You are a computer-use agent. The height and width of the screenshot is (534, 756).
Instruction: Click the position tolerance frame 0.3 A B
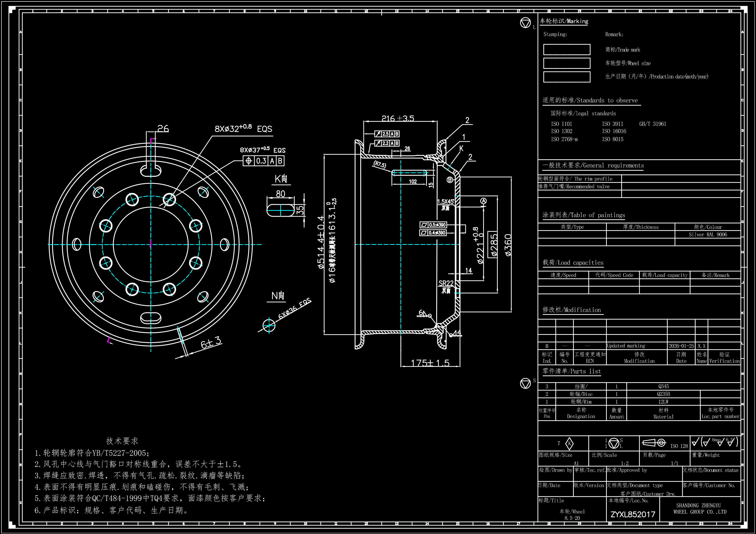coord(263,161)
